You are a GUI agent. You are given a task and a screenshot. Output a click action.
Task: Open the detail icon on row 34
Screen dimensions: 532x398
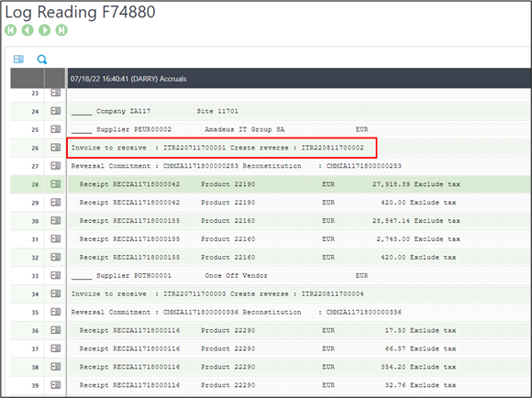tap(56, 293)
